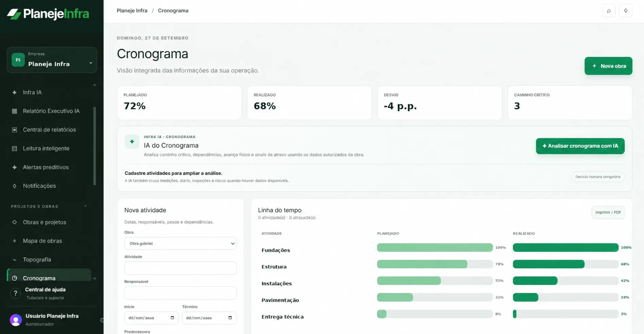Click the Obras e projetos diamond icon
The height and width of the screenshot is (334, 644).
(14, 222)
